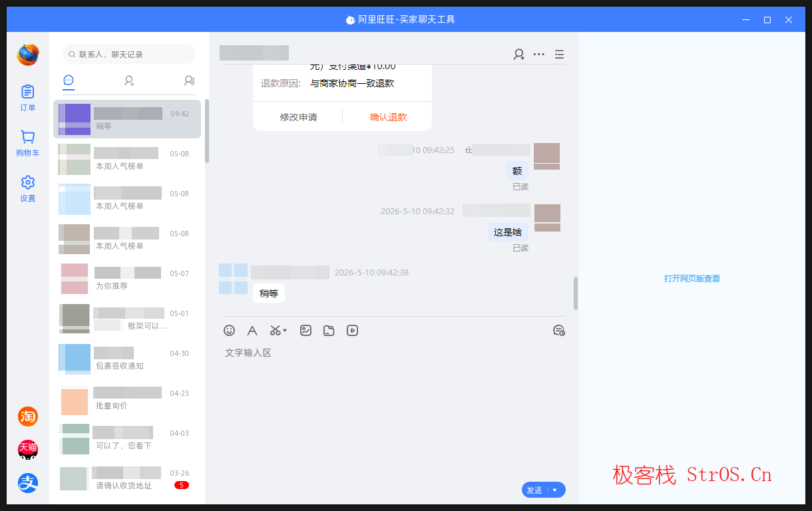This screenshot has height=511, width=812.
Task: Click 确认退款 to confirm refund
Action: click(x=388, y=117)
